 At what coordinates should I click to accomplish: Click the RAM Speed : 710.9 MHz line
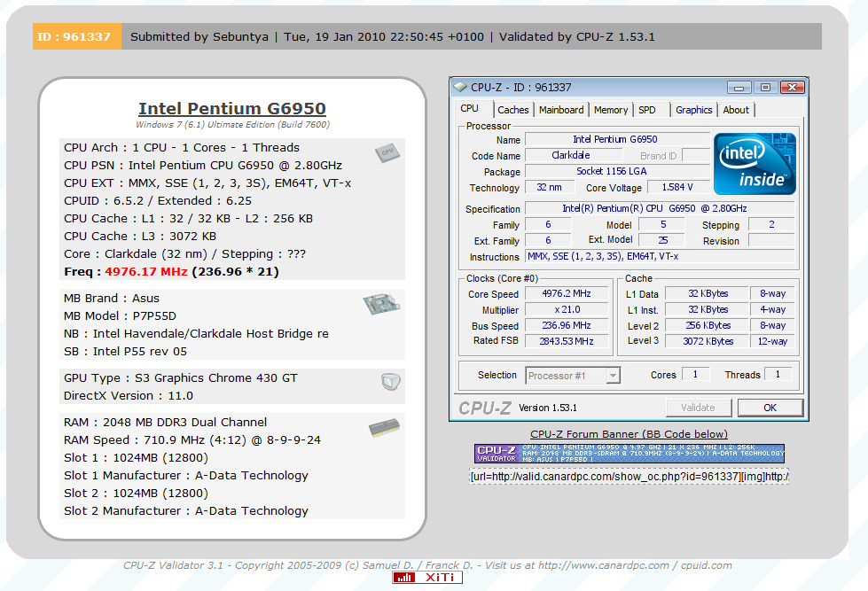click(192, 440)
